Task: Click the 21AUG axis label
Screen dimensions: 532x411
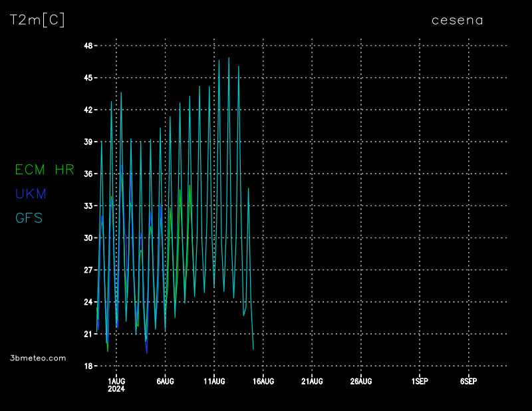Action: (312, 381)
